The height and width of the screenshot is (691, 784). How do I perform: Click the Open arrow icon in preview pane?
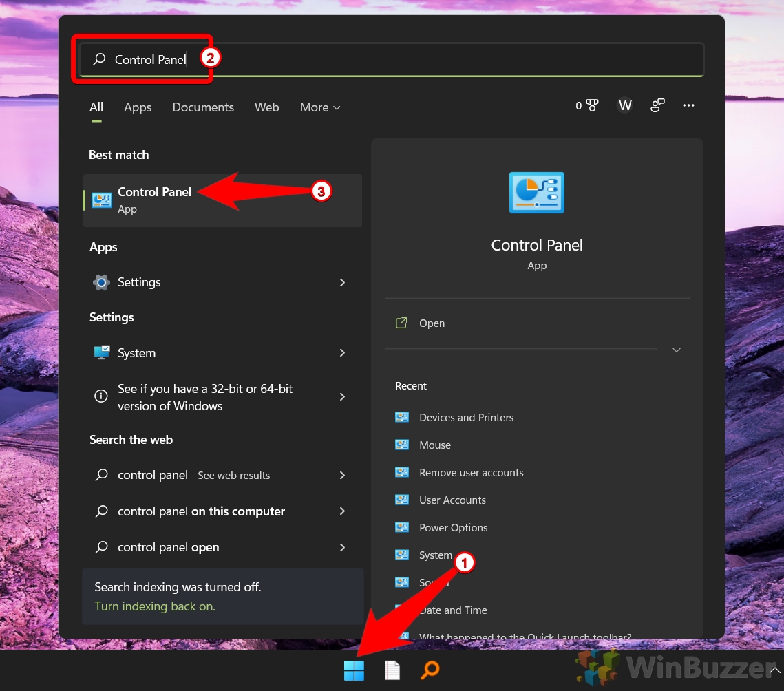pos(401,323)
